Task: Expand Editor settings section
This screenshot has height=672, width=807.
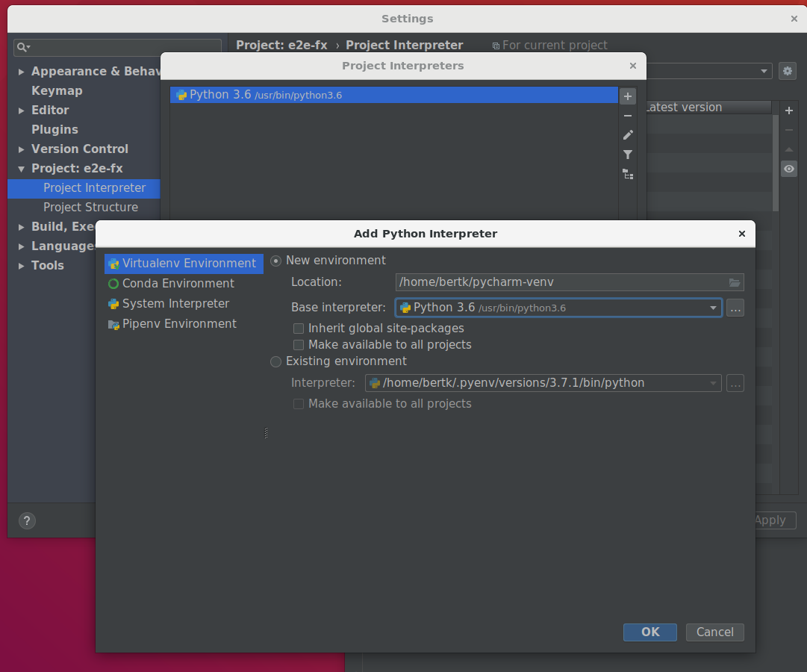Action: [21, 111]
